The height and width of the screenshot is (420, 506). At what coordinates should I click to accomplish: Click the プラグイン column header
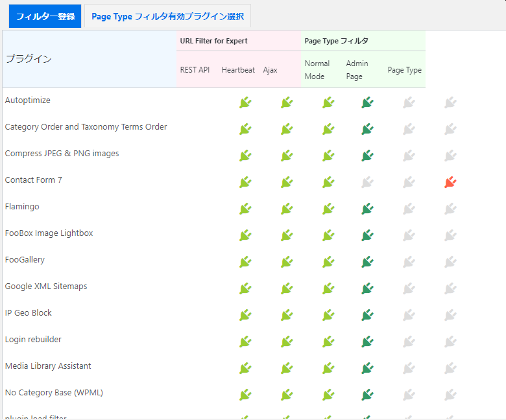[x=29, y=59]
